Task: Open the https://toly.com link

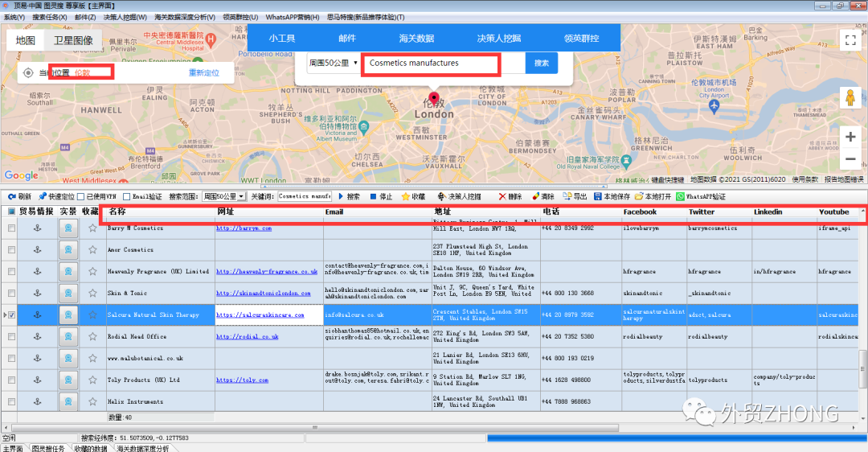Action: tap(242, 380)
